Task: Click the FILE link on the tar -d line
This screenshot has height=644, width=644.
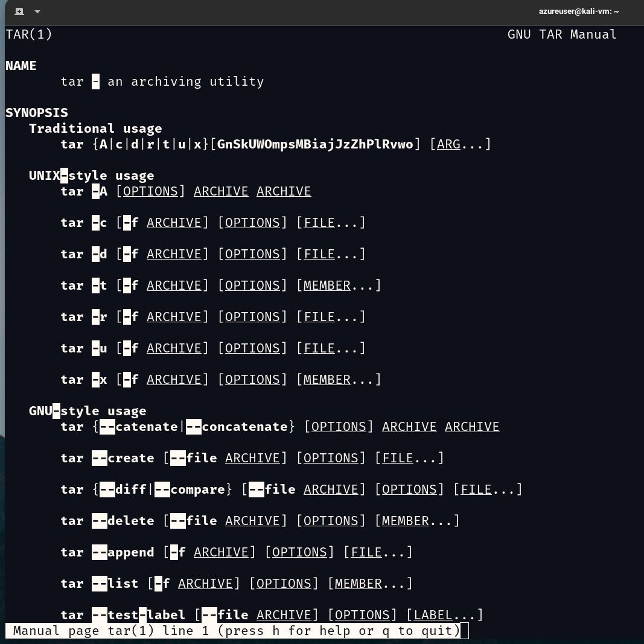Action: coord(318,253)
